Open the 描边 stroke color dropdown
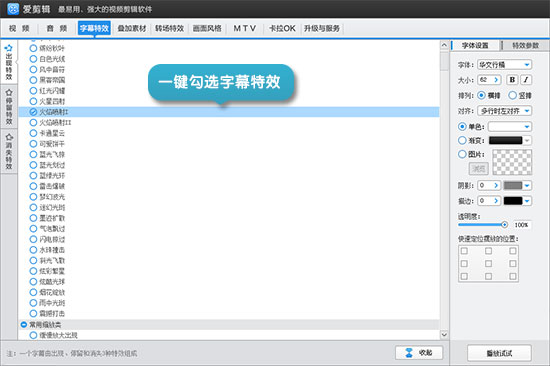550x366 pixels. (527, 201)
